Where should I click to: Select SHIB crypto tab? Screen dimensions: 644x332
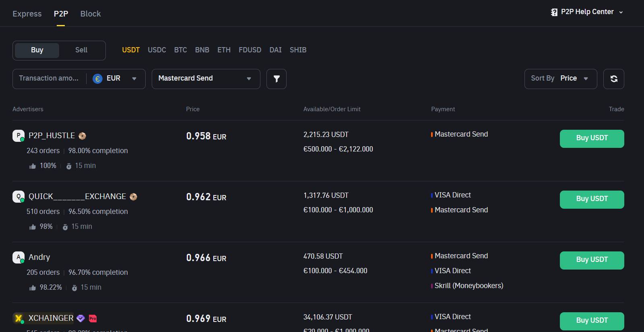pos(298,50)
